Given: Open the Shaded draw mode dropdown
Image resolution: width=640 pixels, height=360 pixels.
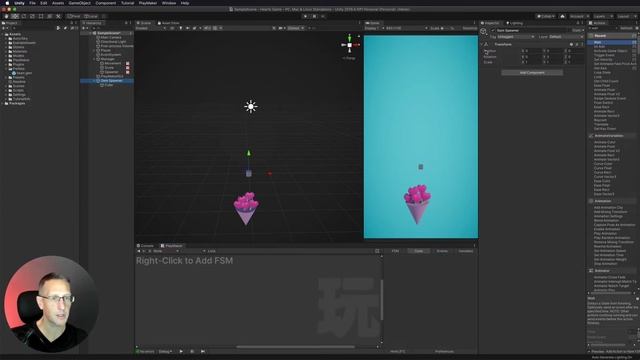Looking at the screenshot, I should (151, 28).
